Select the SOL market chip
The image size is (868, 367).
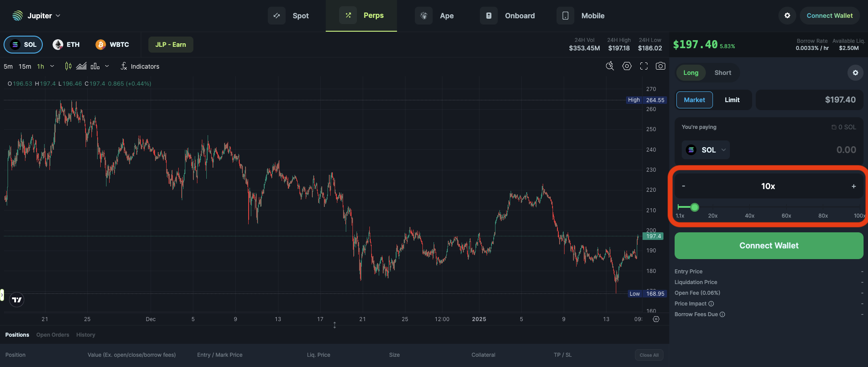23,45
